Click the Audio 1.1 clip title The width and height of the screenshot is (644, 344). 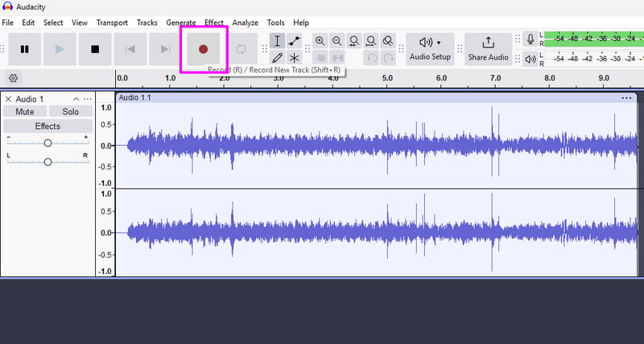click(134, 97)
